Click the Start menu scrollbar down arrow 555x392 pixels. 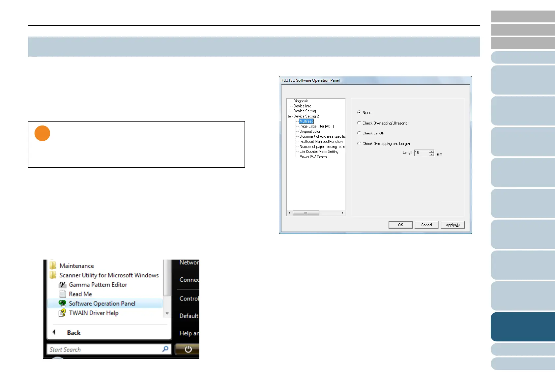pos(167,313)
